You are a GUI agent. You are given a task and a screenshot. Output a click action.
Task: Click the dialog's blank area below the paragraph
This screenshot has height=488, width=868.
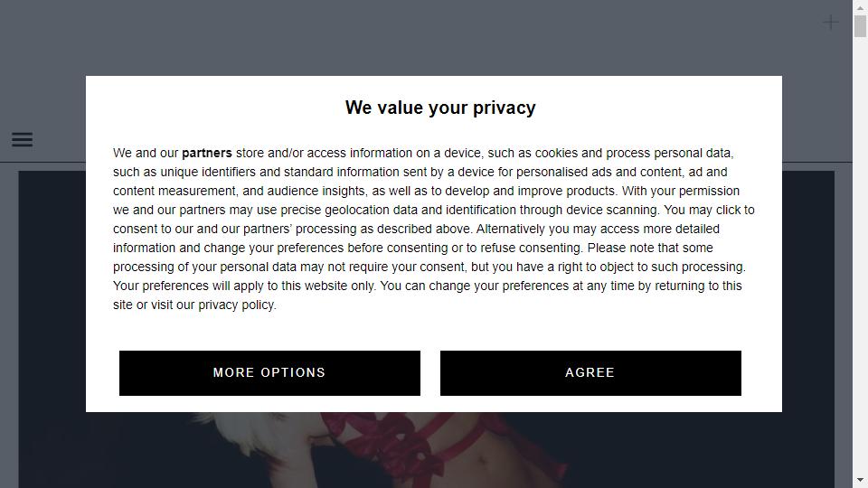pyautogui.click(x=434, y=332)
